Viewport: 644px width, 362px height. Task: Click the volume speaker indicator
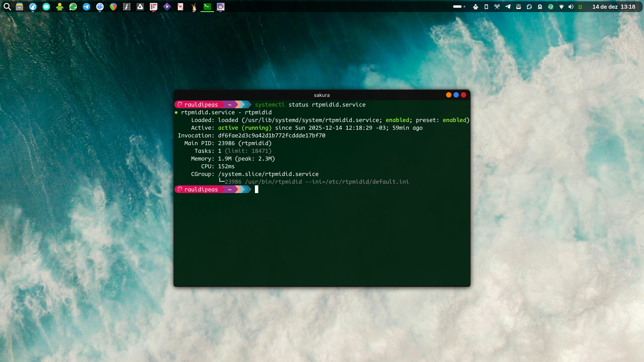pyautogui.click(x=571, y=7)
